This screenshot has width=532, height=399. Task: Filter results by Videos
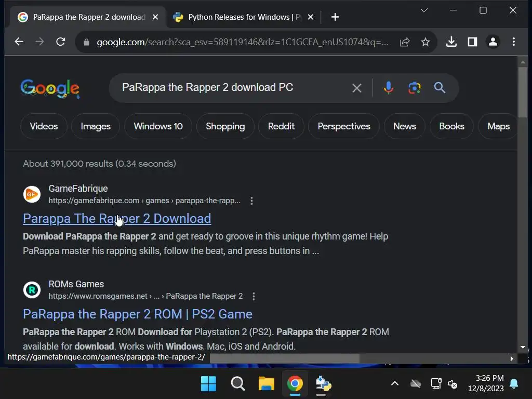(44, 126)
